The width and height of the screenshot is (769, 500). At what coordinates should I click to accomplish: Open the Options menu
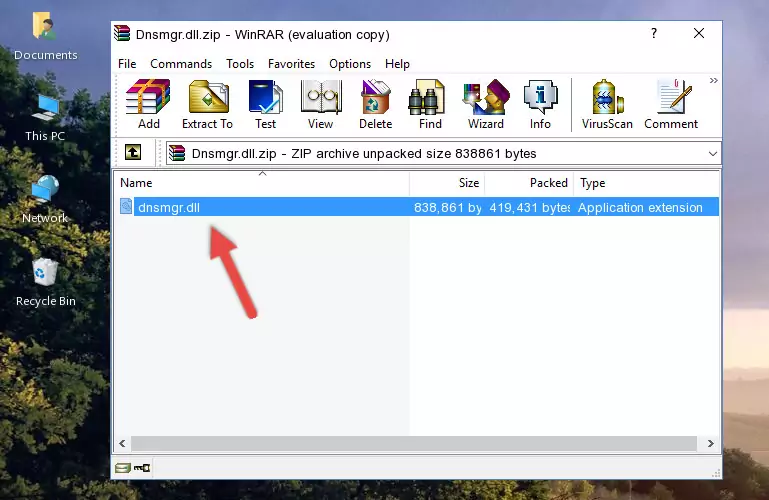(x=350, y=64)
